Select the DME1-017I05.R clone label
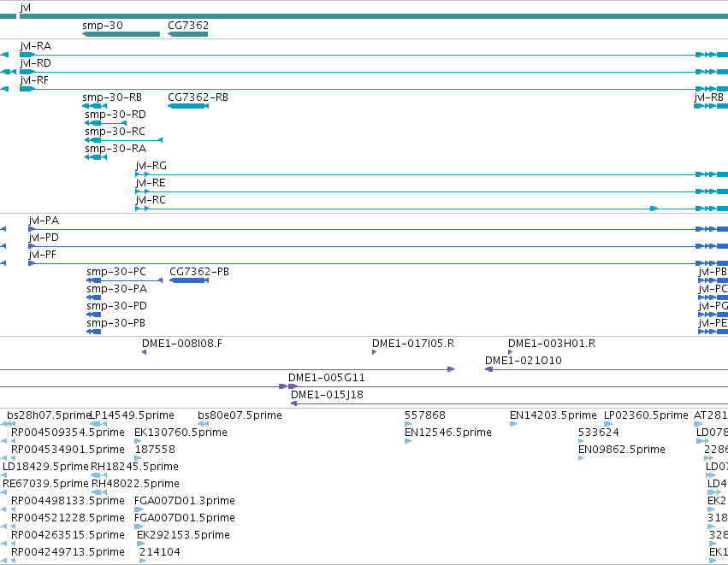Image resolution: width=728 pixels, height=565 pixels. pos(413,344)
